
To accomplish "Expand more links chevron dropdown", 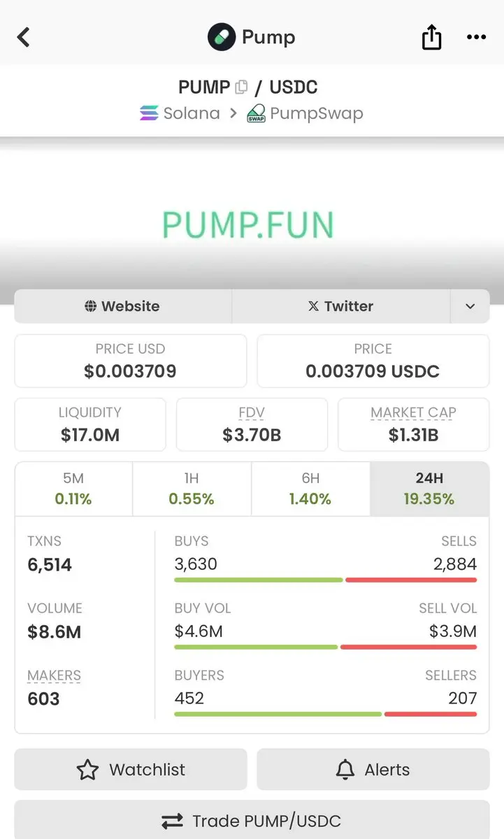I will 470,306.
